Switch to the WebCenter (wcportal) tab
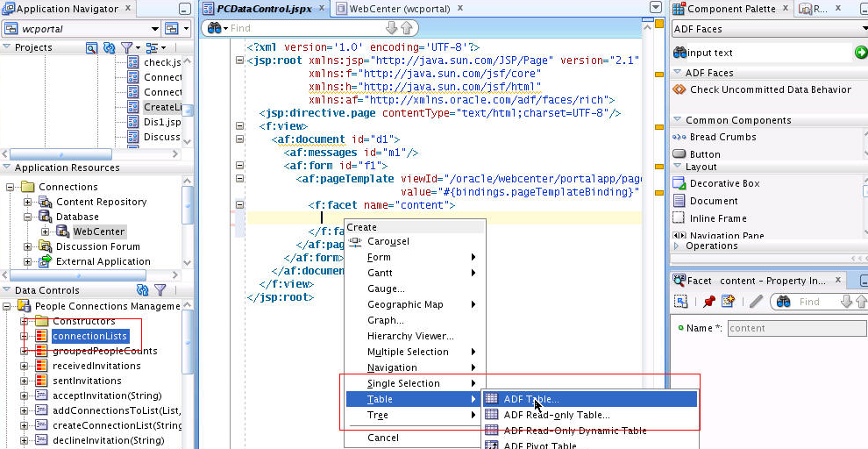Screen dimensions: 868x449 point(400,9)
